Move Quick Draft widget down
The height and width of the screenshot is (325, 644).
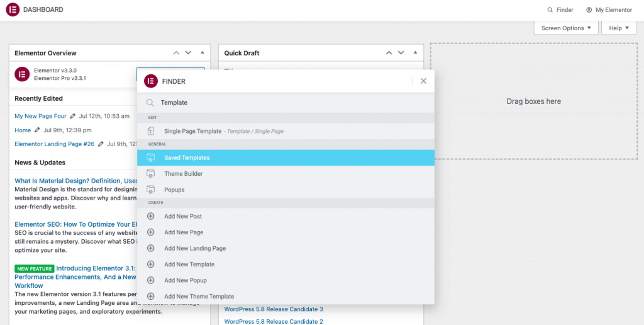401,53
